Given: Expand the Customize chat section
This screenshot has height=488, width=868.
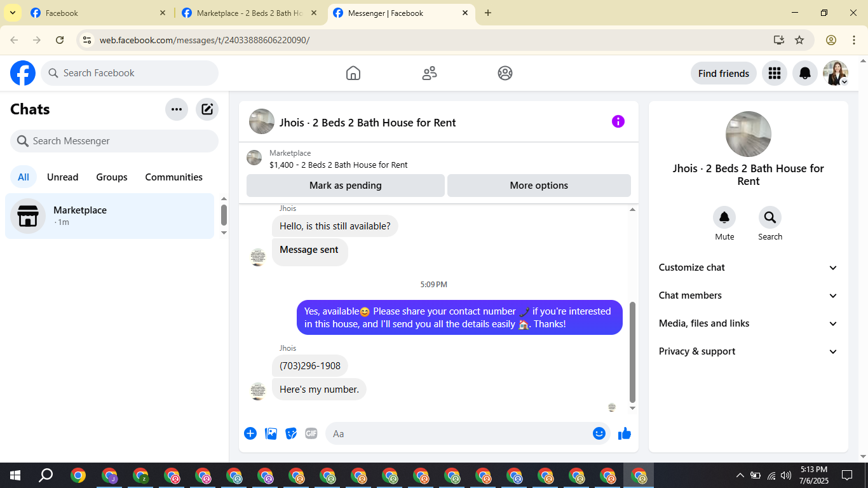Looking at the screenshot, I should tap(749, 268).
